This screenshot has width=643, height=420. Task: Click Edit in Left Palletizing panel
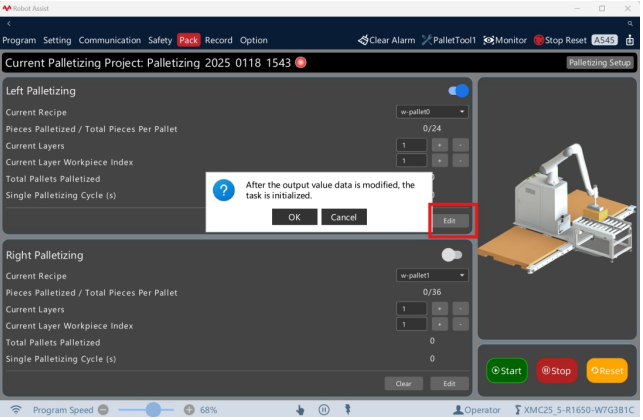click(x=449, y=221)
